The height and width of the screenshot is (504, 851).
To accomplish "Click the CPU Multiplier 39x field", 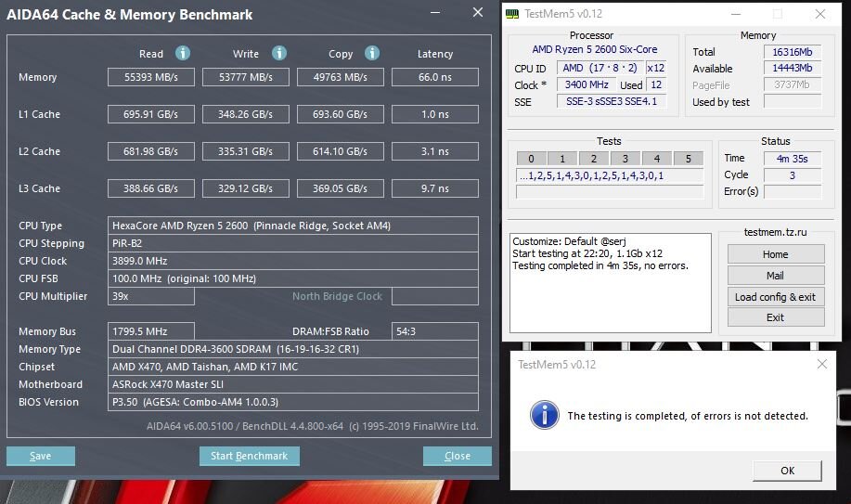I will click(x=151, y=296).
